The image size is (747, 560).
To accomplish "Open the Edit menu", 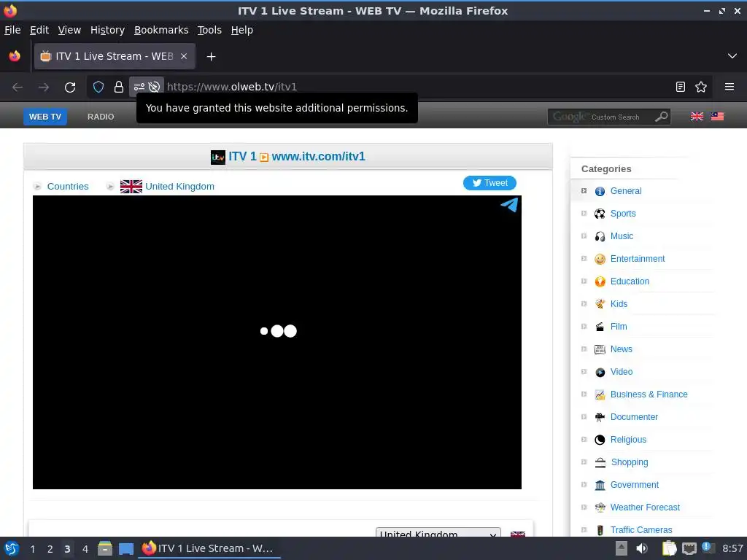I will pyautogui.click(x=39, y=30).
